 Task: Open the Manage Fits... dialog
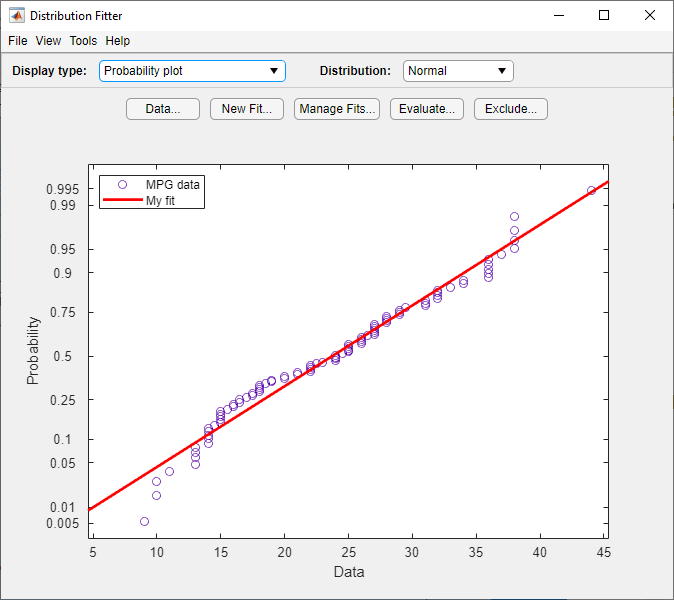coord(337,109)
